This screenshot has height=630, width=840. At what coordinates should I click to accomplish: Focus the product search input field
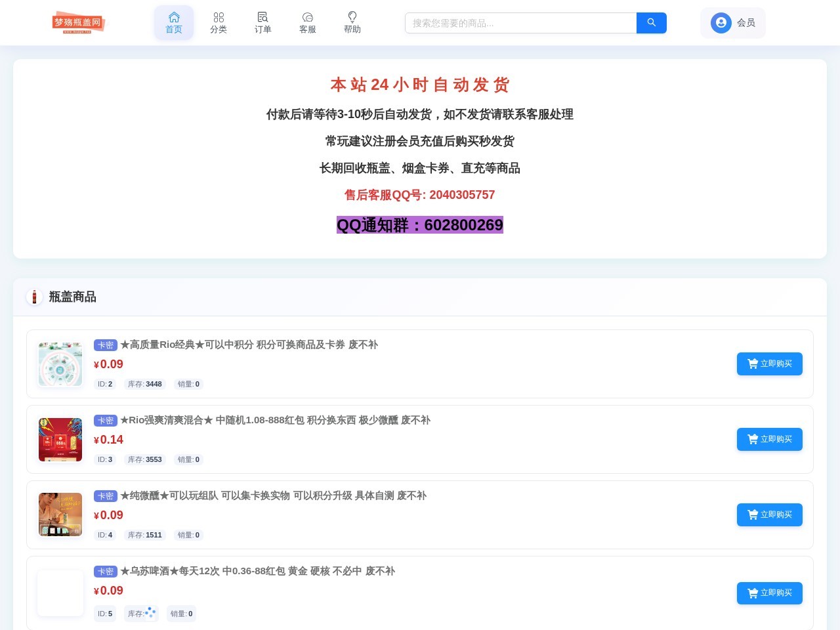coord(520,23)
